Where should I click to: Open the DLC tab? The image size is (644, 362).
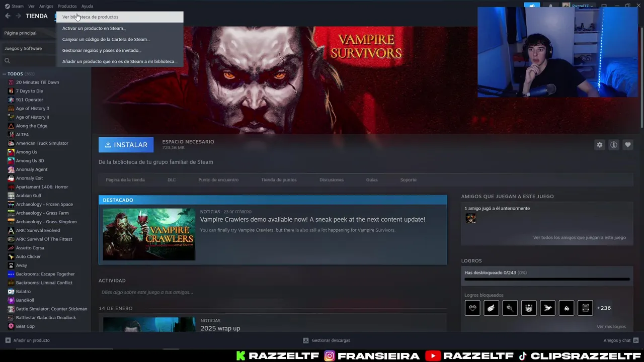point(172,179)
